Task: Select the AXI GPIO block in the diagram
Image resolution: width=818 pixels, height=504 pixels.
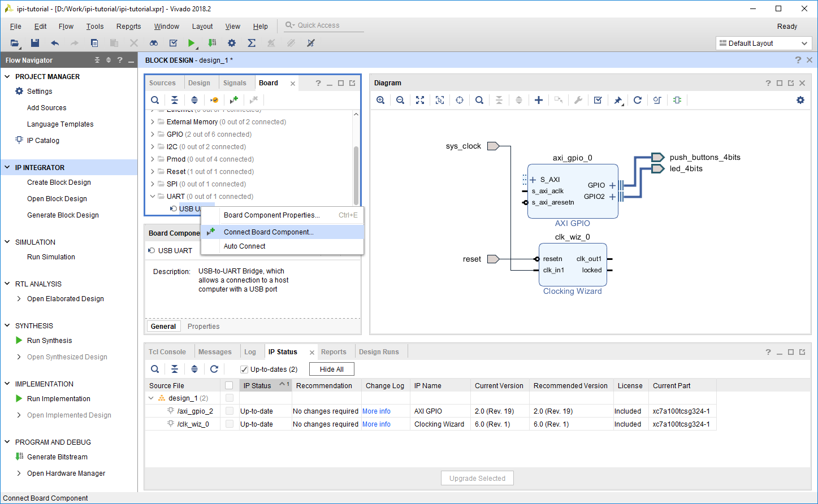Action: pyautogui.click(x=573, y=191)
